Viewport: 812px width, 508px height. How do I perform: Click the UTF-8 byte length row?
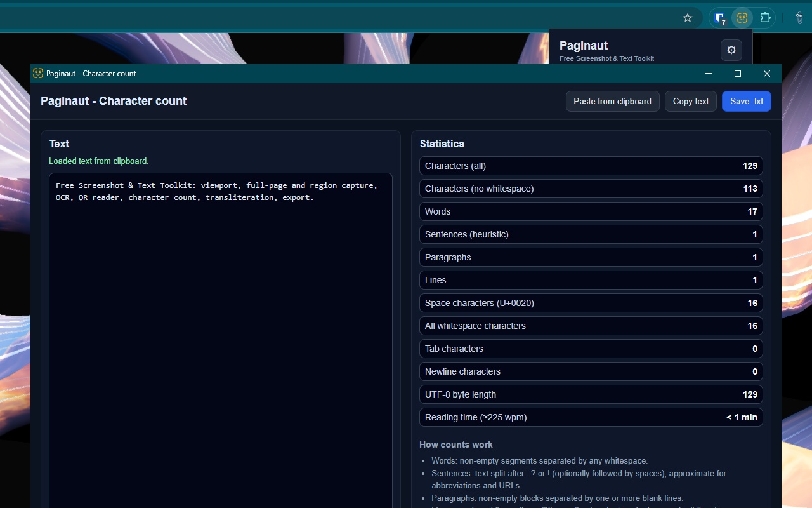point(591,394)
